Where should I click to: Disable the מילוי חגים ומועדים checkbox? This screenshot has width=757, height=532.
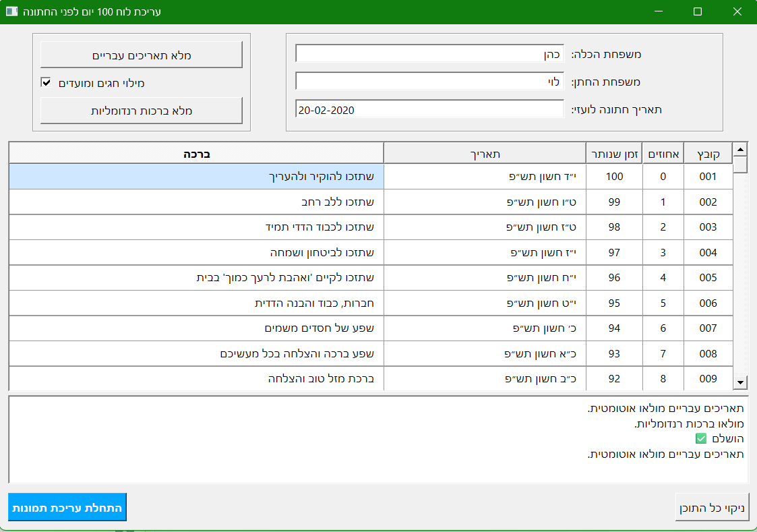pos(46,82)
